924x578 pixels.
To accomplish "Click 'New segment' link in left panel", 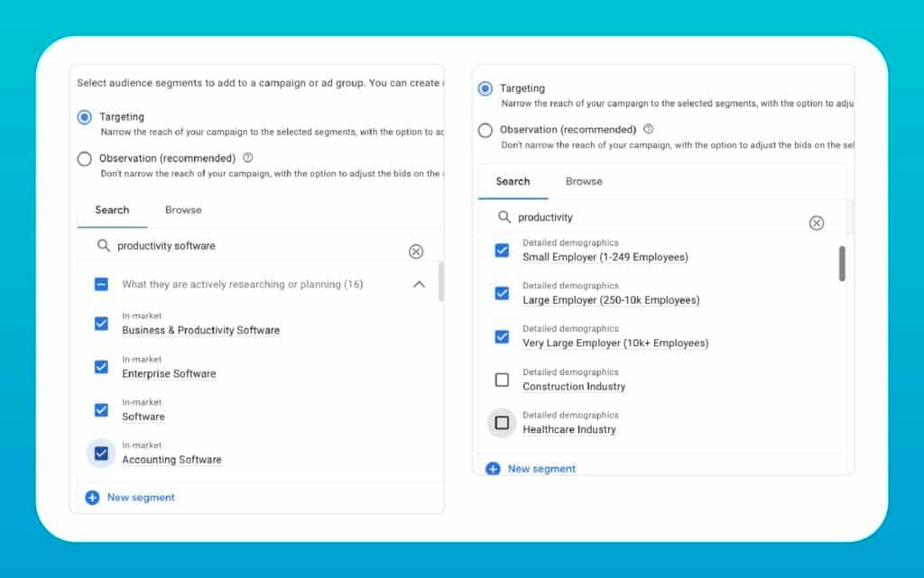I will click(141, 498).
